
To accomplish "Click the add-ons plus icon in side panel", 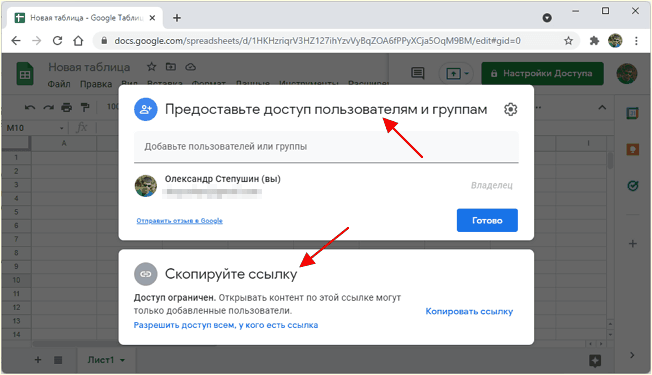I will (x=632, y=244).
